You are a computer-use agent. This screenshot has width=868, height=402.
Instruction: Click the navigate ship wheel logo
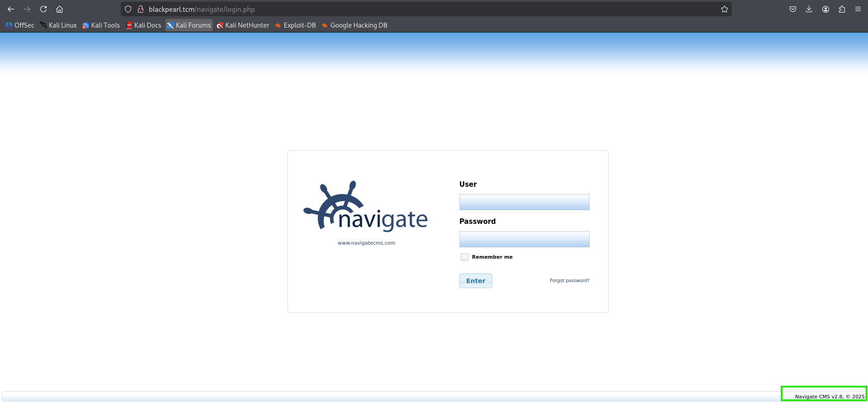pyautogui.click(x=365, y=206)
